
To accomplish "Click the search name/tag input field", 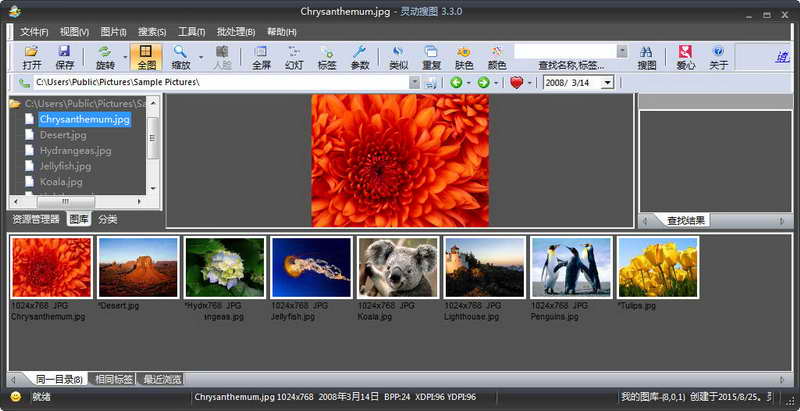I will [565, 52].
